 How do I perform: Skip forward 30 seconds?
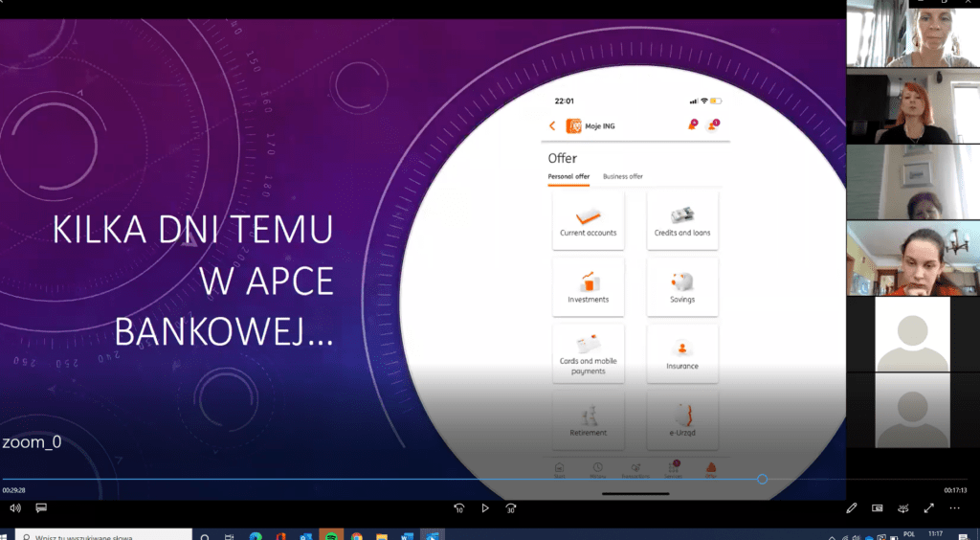coord(511,508)
